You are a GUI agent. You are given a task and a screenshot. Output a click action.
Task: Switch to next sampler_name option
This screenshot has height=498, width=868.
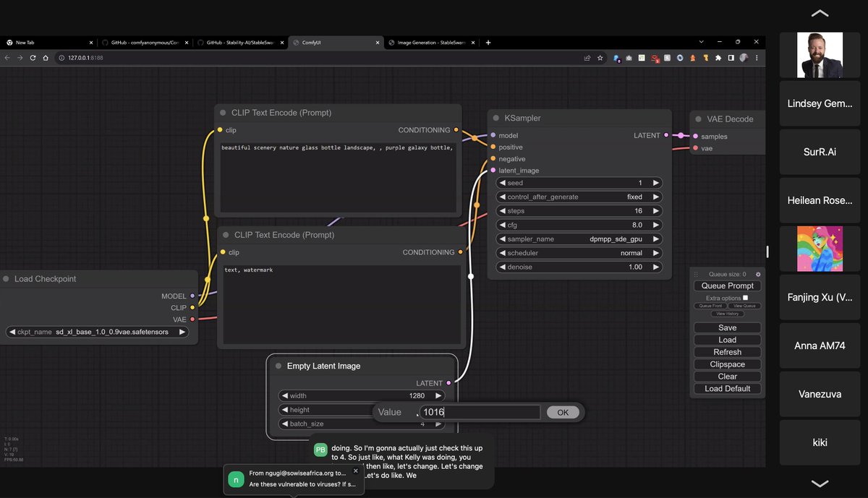click(656, 239)
